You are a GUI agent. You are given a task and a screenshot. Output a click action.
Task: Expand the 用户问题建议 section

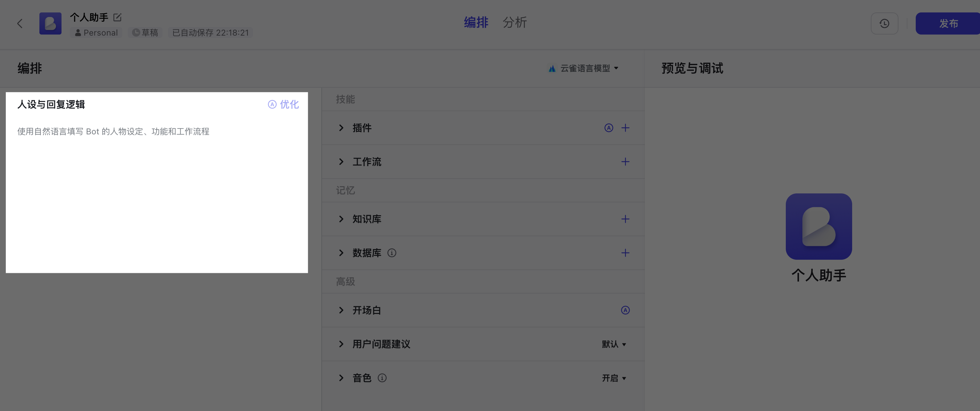[341, 344]
